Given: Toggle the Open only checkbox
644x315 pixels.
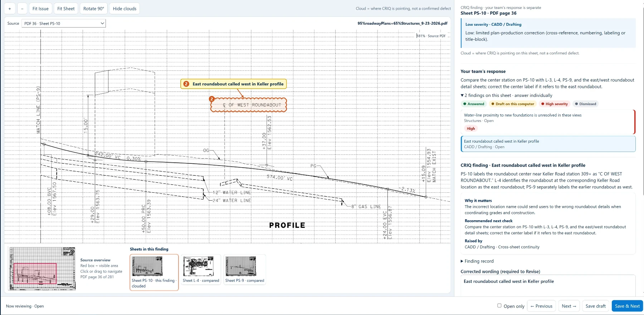Looking at the screenshot, I should click(499, 306).
